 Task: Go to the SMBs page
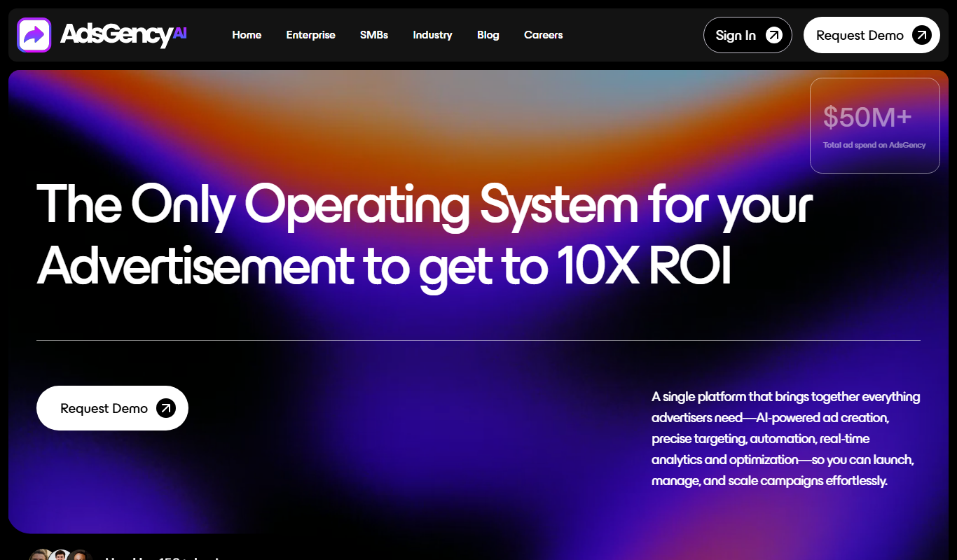pyautogui.click(x=374, y=35)
